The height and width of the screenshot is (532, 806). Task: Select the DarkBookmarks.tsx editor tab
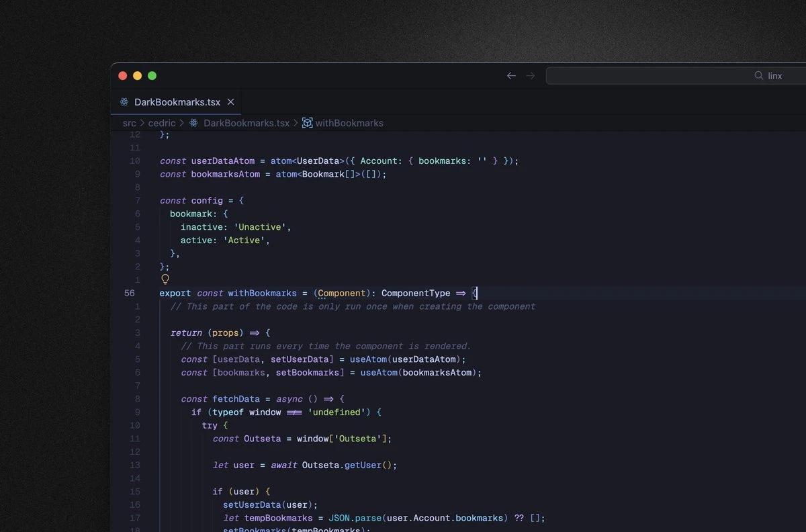pyautogui.click(x=177, y=102)
